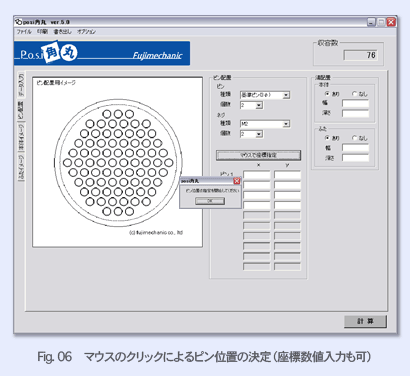Switch to the ふたイメージ vertical tab
The width and height of the screenshot is (410, 376).
coord(21,168)
